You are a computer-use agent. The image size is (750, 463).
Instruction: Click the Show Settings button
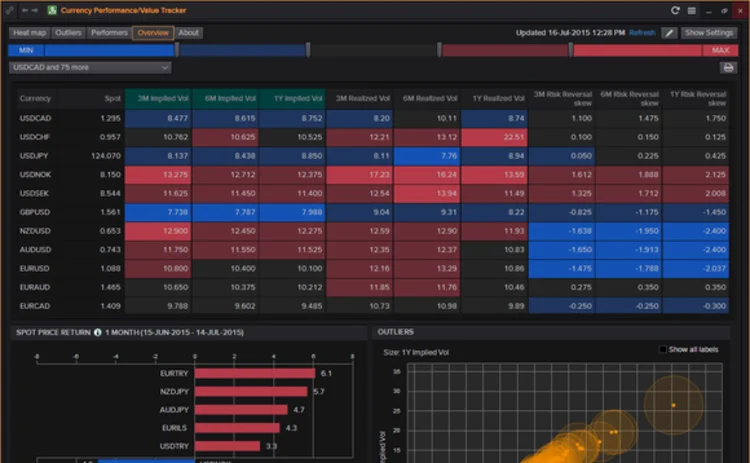pyautogui.click(x=708, y=33)
